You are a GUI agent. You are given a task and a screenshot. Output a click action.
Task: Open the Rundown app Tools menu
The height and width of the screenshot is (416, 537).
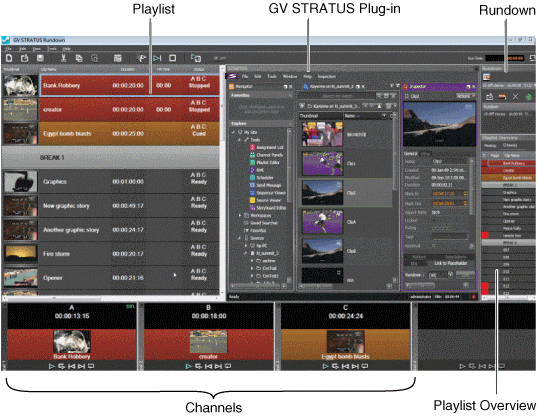coord(52,49)
